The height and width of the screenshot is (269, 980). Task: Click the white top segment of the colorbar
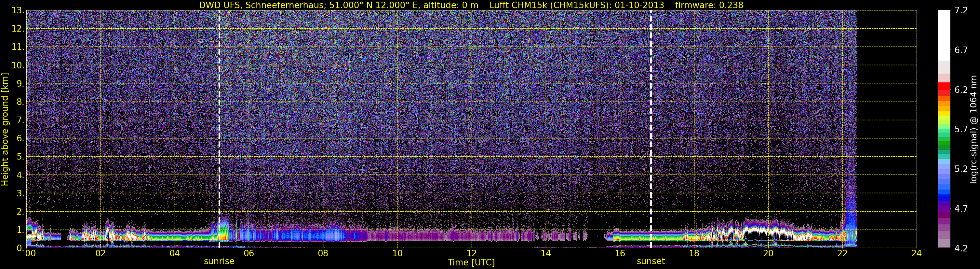coord(944,35)
